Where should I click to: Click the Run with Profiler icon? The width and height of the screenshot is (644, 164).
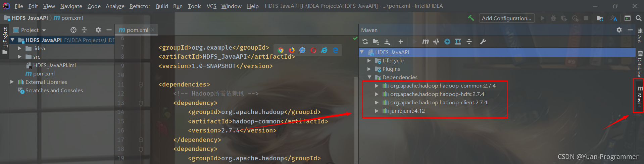pos(575,18)
